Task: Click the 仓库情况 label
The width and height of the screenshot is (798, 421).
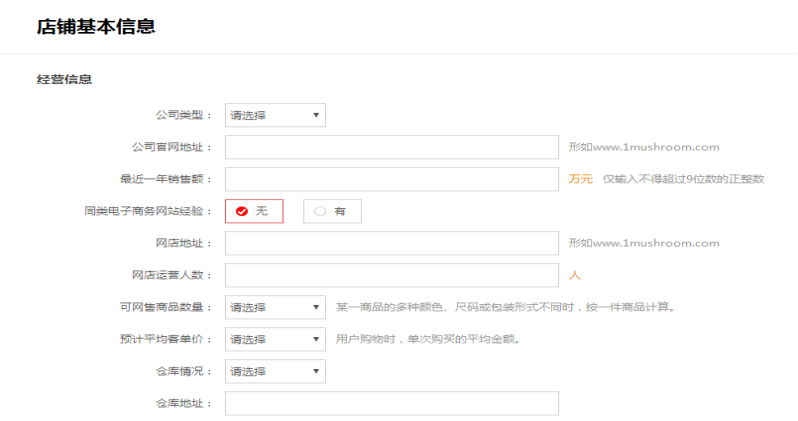Action: pyautogui.click(x=184, y=372)
